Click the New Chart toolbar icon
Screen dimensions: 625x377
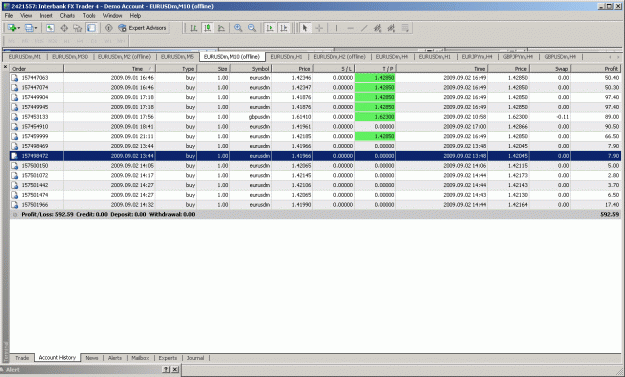pos(12,28)
